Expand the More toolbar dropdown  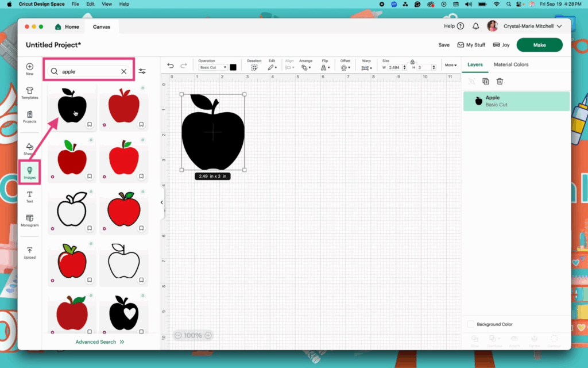tap(451, 65)
